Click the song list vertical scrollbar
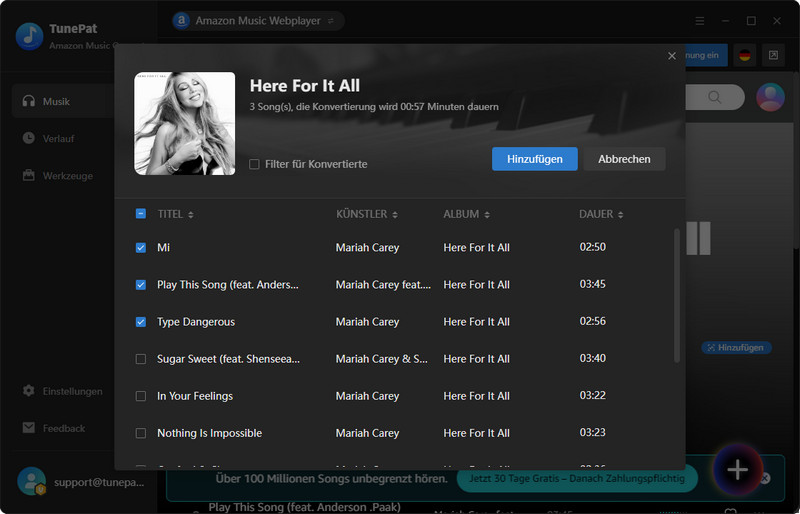The width and height of the screenshot is (800, 514). (677, 296)
